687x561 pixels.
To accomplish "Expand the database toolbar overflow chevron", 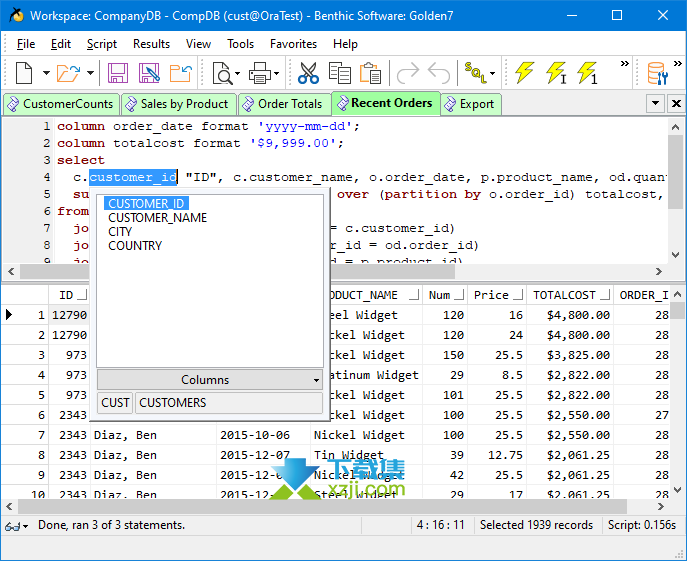I will 678,64.
